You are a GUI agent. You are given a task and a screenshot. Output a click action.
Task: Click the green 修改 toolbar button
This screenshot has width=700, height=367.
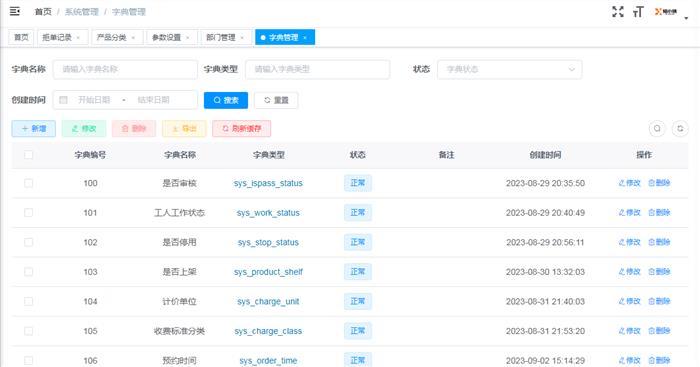coord(84,129)
